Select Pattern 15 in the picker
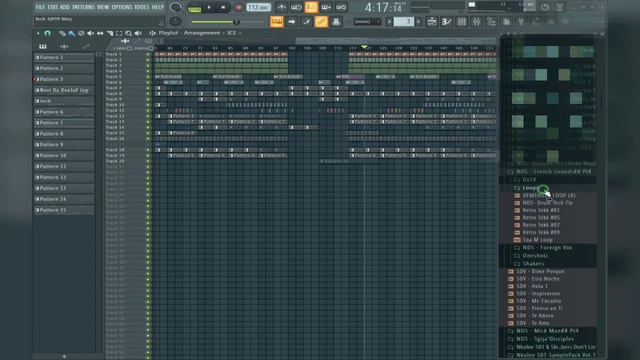The image size is (640, 360). 64,210
